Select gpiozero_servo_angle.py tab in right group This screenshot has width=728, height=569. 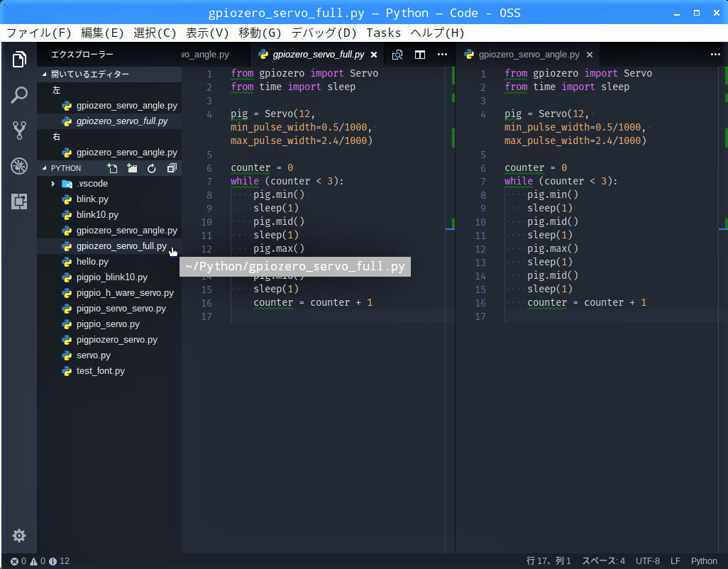point(529,55)
